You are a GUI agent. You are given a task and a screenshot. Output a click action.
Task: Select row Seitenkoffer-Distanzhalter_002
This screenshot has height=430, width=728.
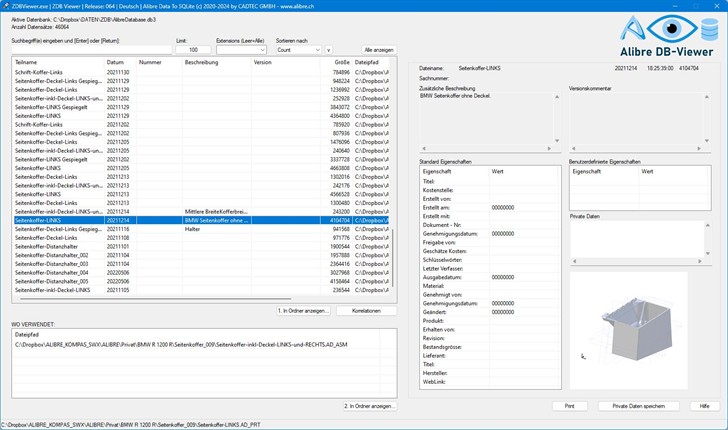click(x=201, y=255)
